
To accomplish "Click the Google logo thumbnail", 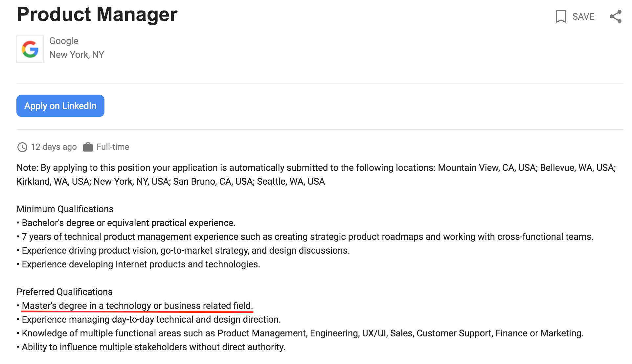I will pyautogui.click(x=30, y=49).
